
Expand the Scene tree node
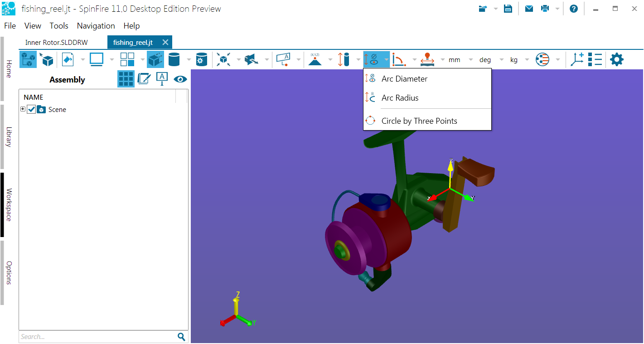point(23,109)
